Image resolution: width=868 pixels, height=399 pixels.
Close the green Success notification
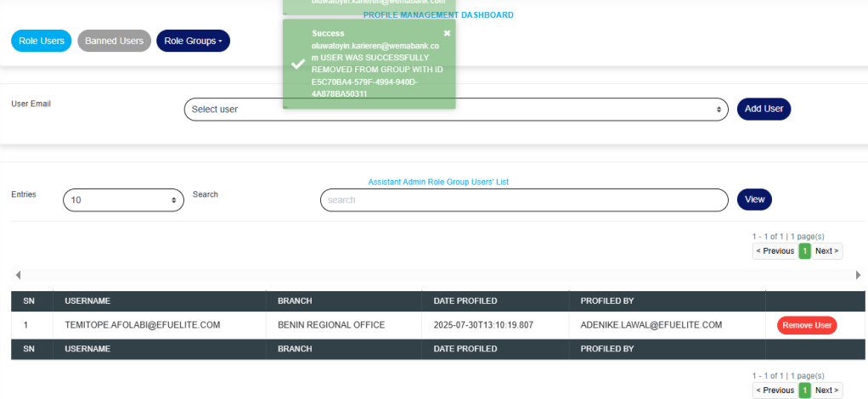447,33
